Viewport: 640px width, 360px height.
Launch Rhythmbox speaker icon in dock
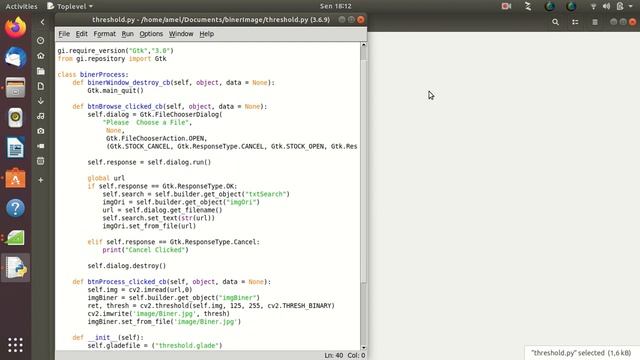(x=15, y=118)
